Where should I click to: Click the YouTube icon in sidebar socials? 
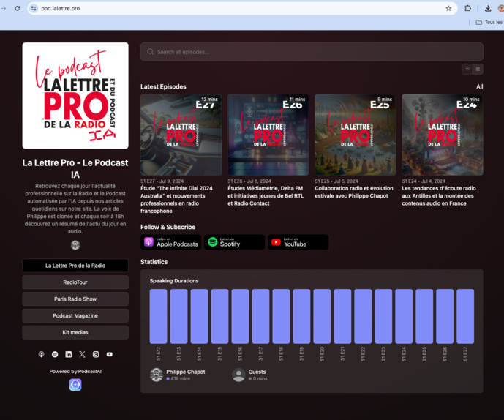[x=110, y=354]
